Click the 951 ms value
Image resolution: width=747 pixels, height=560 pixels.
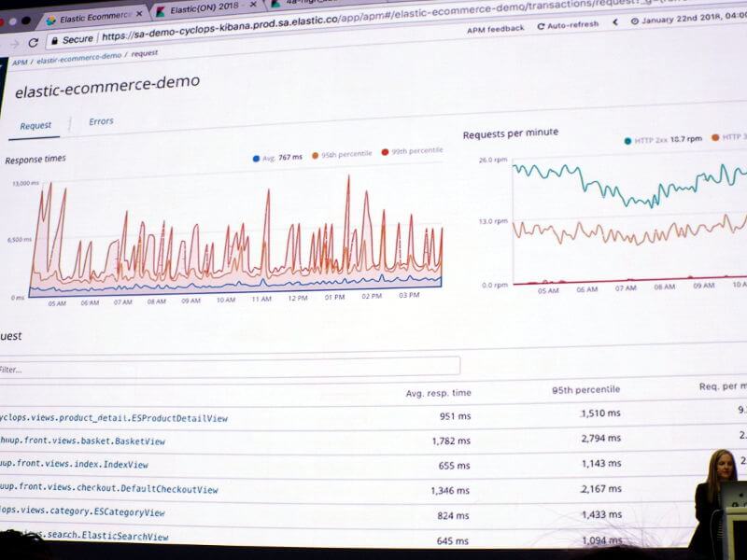click(455, 416)
